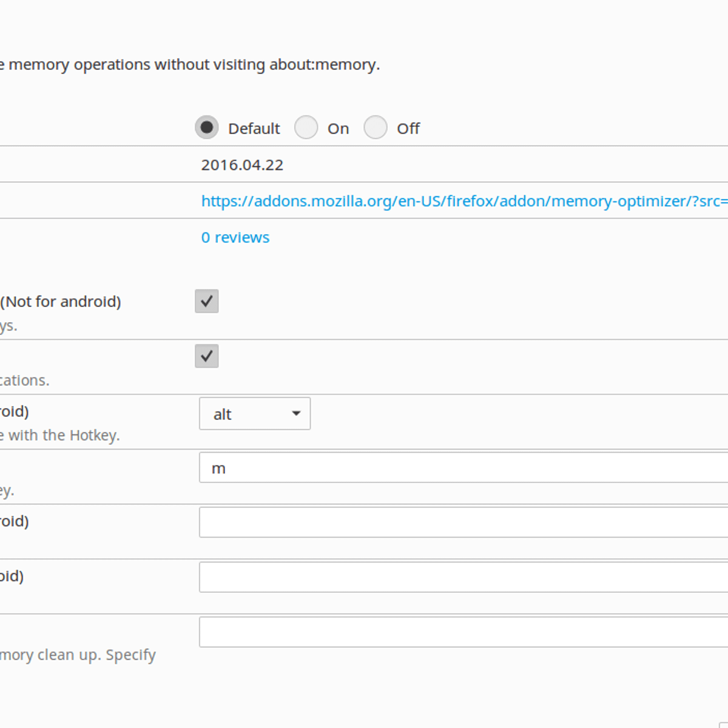The image size is (728, 728).
Task: Click the version number 2016.04.22
Action: [242, 165]
